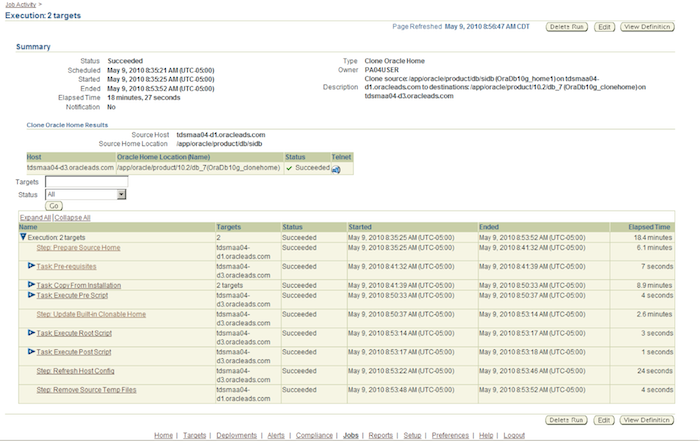This screenshot has width=700, height=441.
Task: Click the Source Host value tdsmaa04-d1.oracleads.com
Action: pos(221,135)
